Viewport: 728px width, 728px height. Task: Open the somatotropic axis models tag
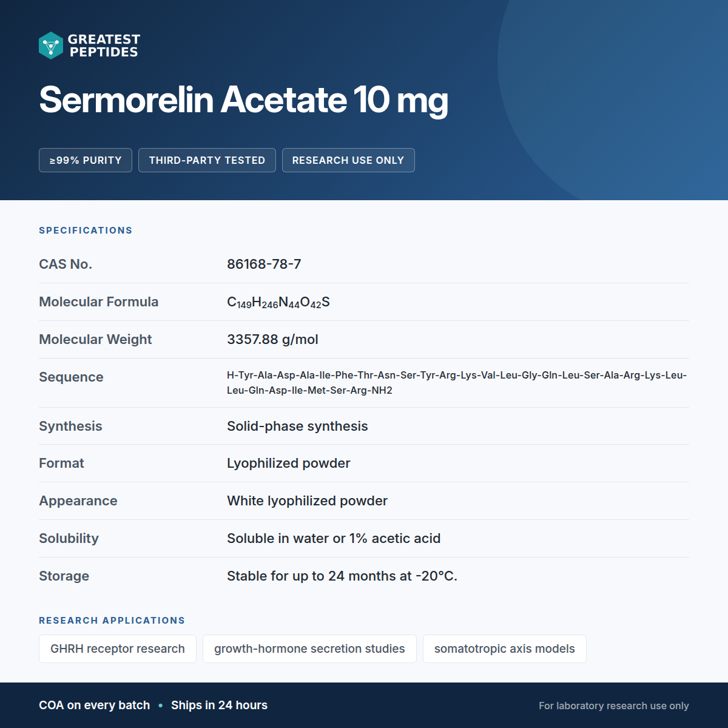[x=505, y=649]
